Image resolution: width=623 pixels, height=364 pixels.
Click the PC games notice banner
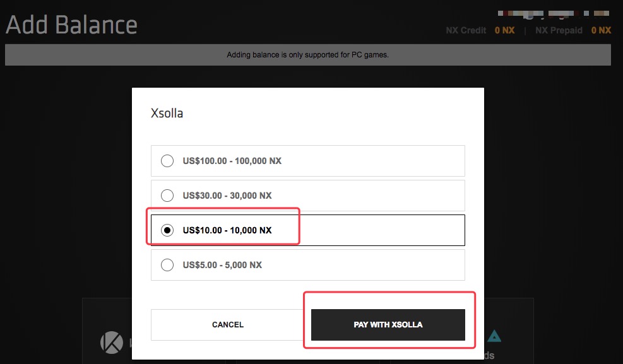click(307, 55)
